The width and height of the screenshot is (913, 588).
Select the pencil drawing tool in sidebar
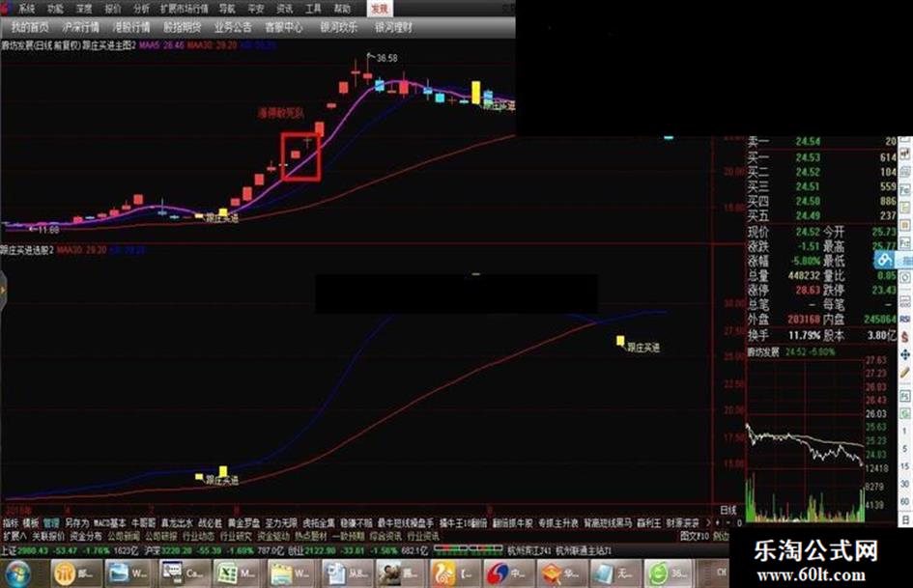[905, 373]
